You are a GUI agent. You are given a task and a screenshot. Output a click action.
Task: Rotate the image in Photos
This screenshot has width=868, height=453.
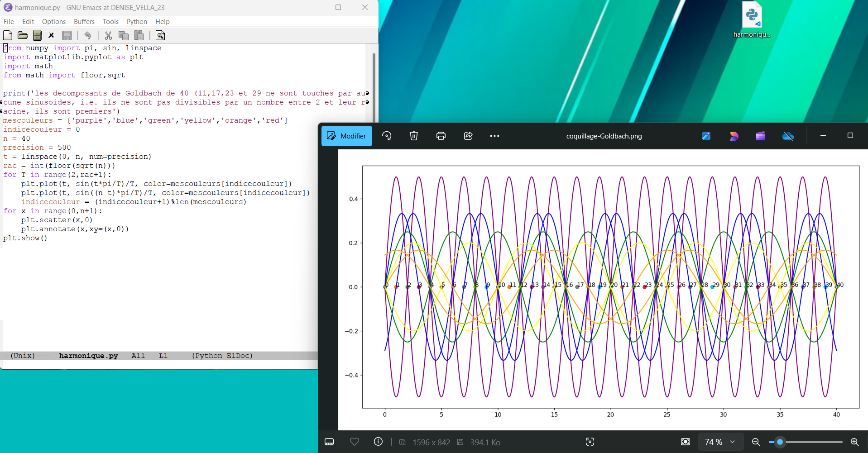pos(387,136)
